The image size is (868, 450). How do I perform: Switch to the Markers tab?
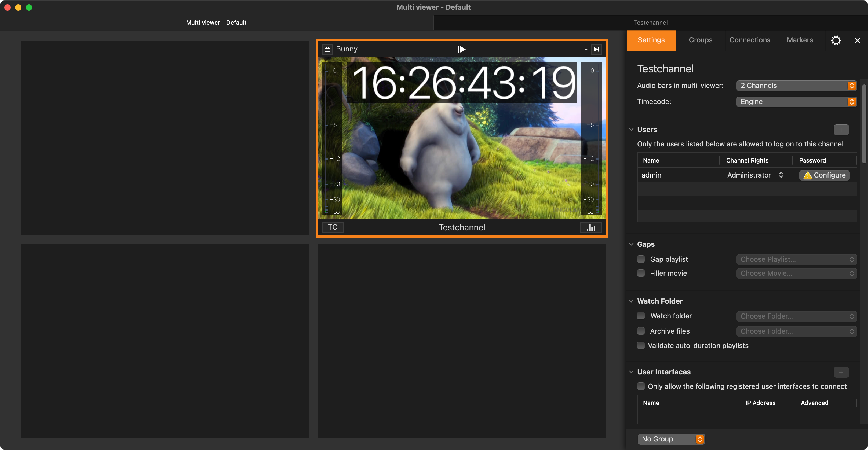click(800, 40)
